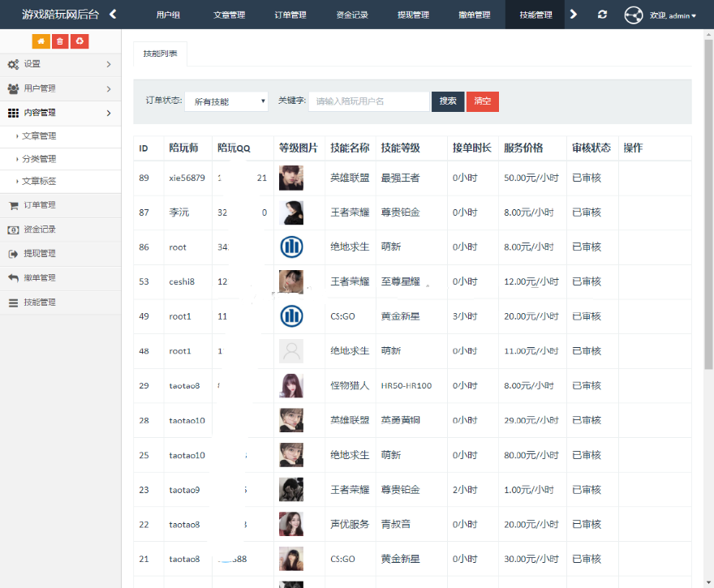Click the orange home icon button

(x=41, y=41)
